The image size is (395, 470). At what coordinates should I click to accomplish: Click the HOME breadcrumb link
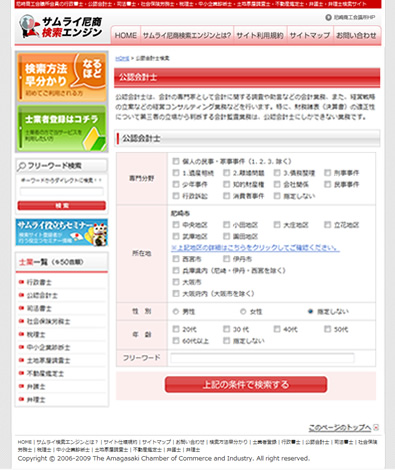point(122,58)
